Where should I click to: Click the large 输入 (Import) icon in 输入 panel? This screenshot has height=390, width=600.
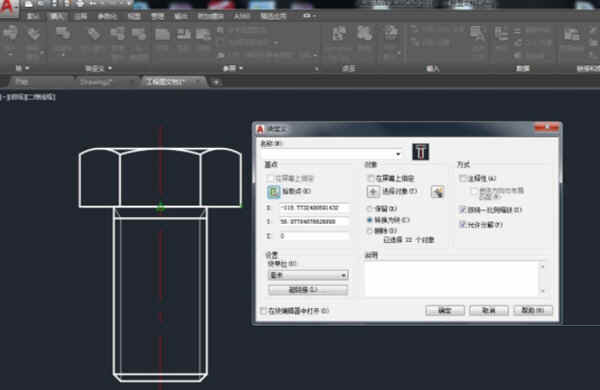click(x=478, y=34)
